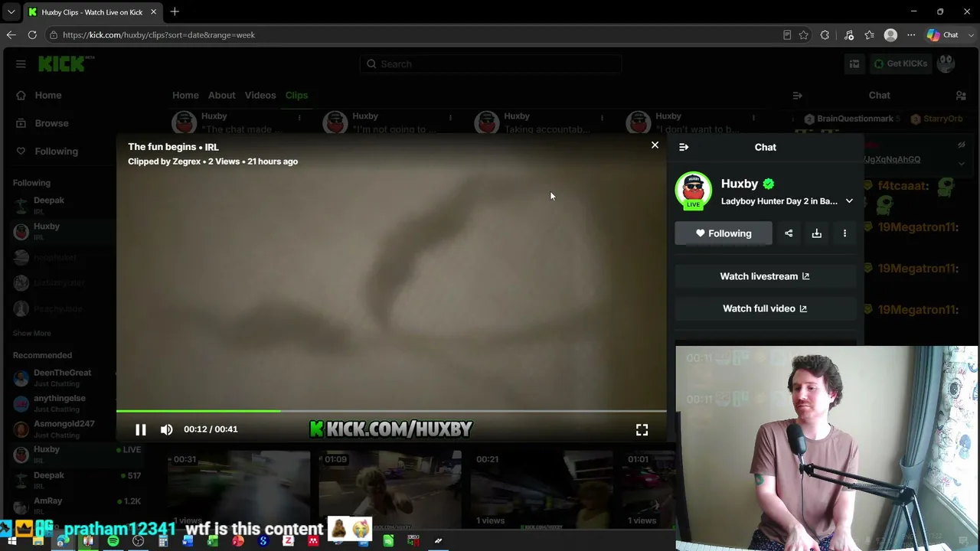Open the browser extensions puzzle icon

(825, 35)
